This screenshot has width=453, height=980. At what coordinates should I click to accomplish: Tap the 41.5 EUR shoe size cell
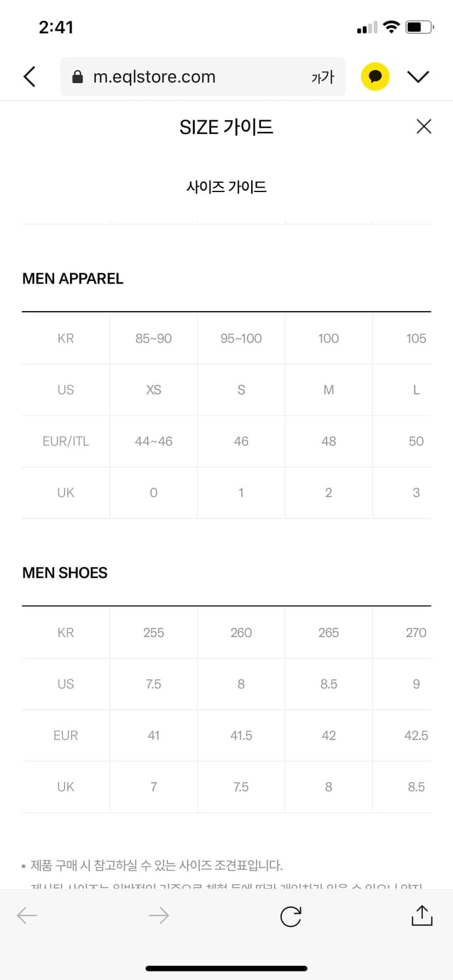pos(241,736)
